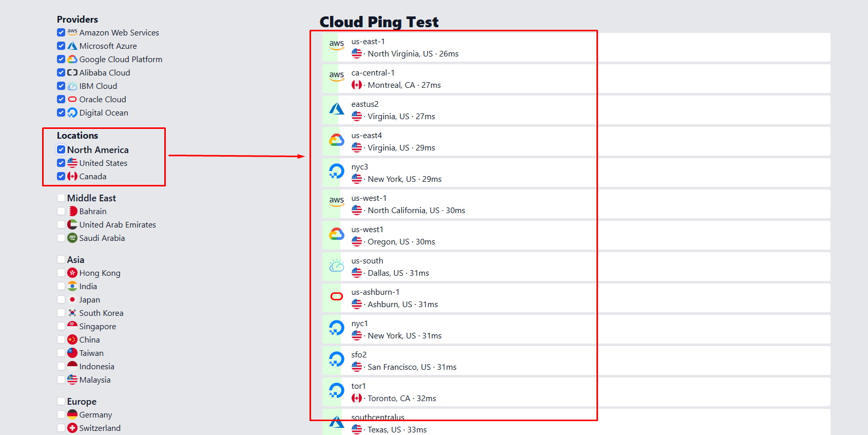Click Hong Kong flag icon in Locations
The height and width of the screenshot is (435, 868).
(72, 273)
